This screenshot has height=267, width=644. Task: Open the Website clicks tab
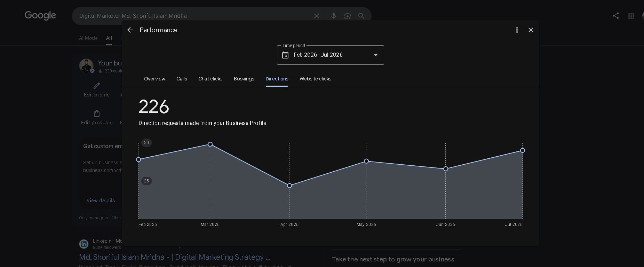(x=316, y=79)
